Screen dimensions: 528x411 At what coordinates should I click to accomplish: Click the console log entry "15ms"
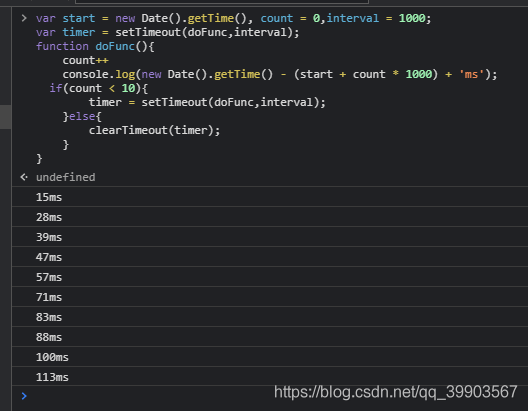[270, 197]
